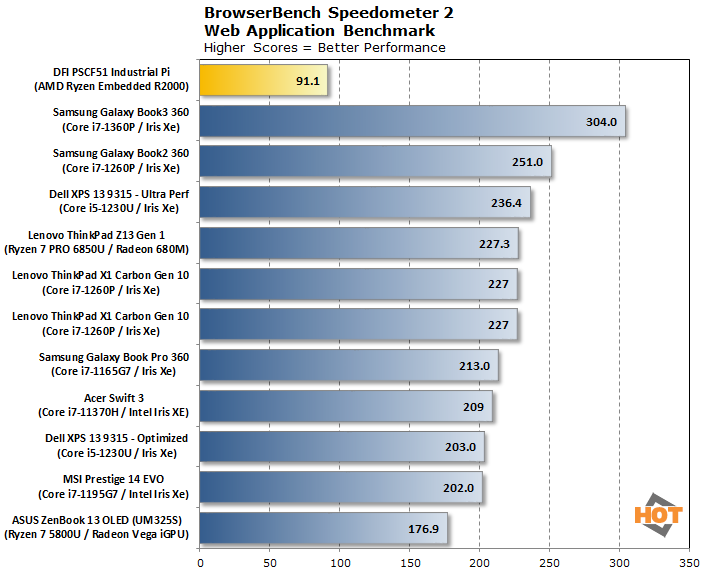Click the '(Core i7-1360P / Iris Xe)' text

point(121,128)
